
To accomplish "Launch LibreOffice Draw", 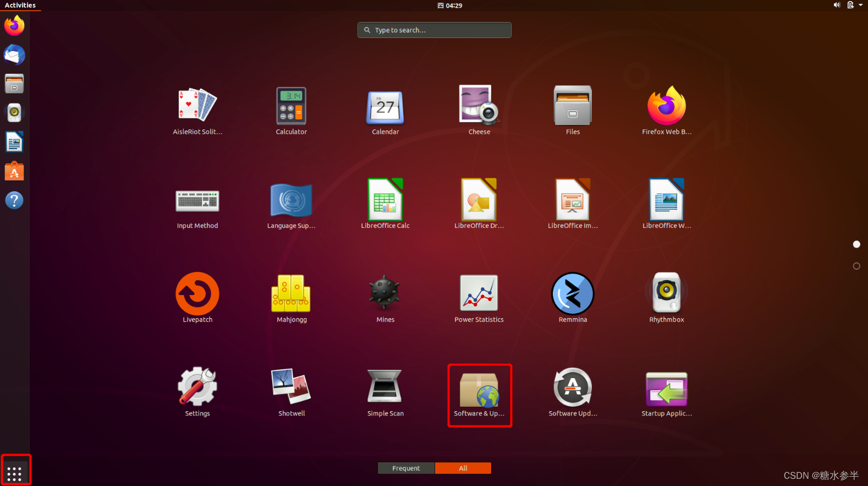I will click(x=479, y=204).
